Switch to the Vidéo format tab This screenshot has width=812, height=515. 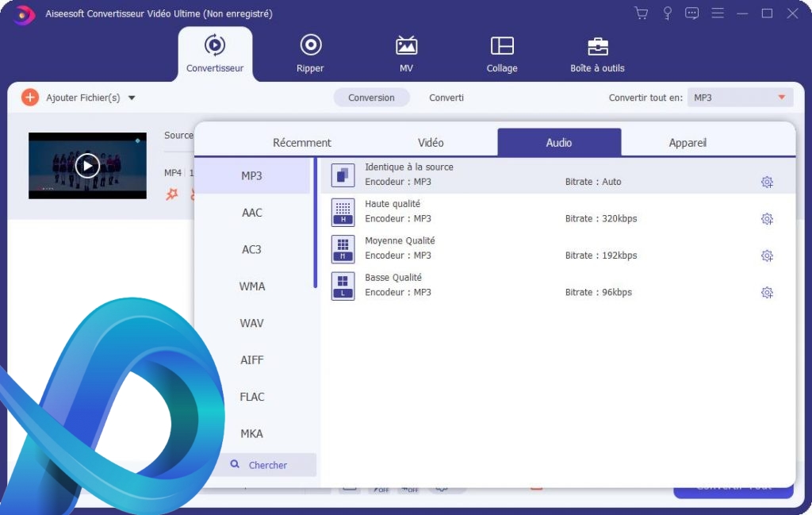(431, 143)
